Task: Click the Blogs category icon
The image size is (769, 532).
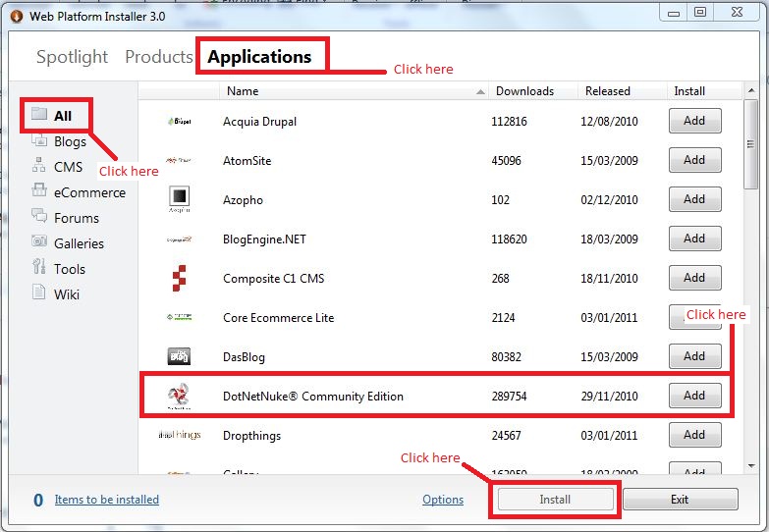Action: pyautogui.click(x=39, y=140)
